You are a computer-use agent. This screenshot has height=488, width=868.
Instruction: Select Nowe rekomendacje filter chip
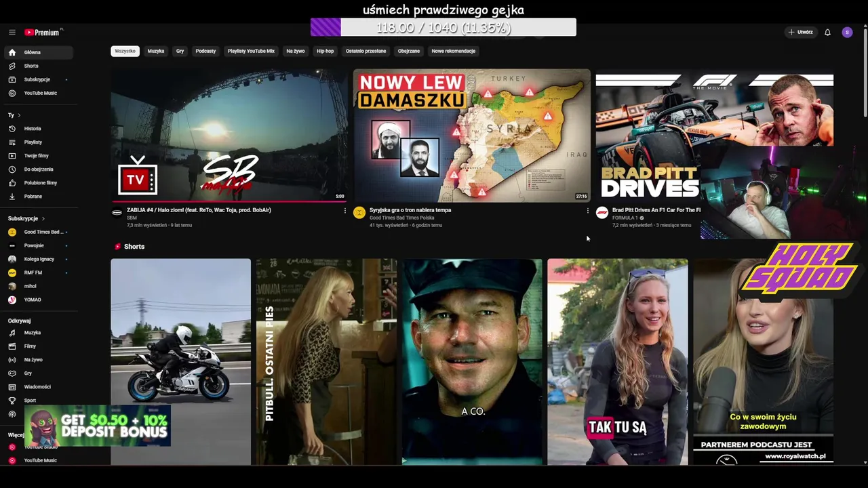click(453, 51)
